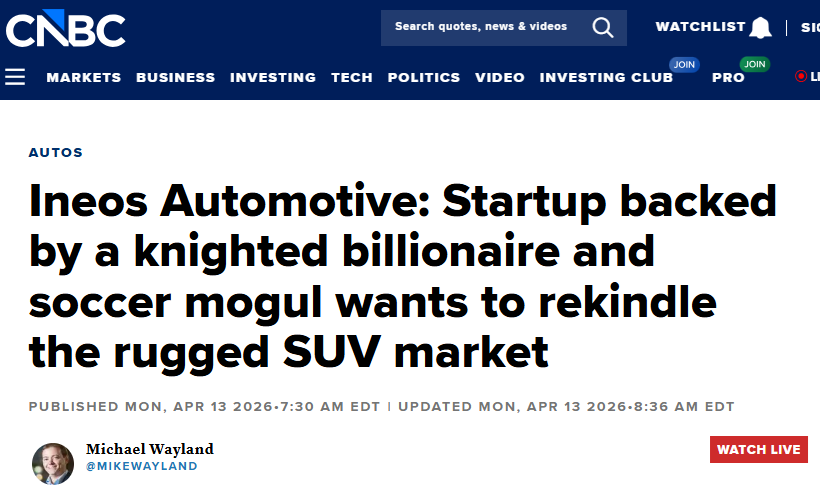Viewport: 820px width, 498px height.
Task: Visit the @MIKEWAYLAND handle link
Action: click(142, 466)
